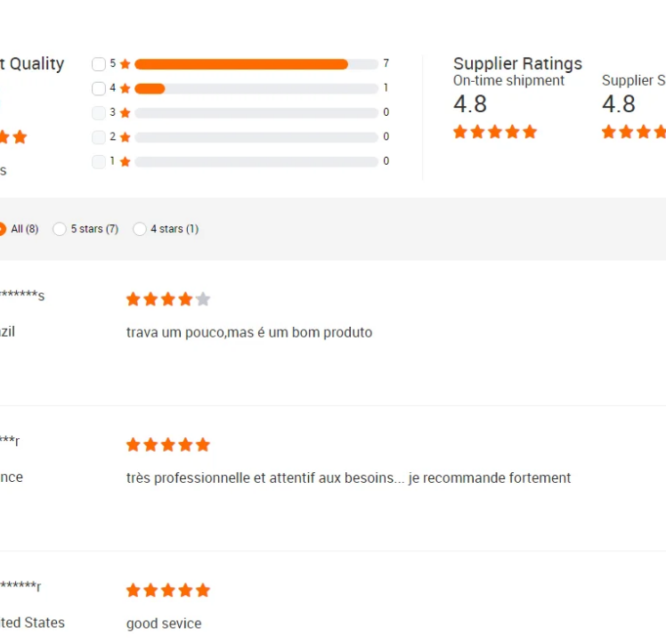Check the 5 star filter checkbox
The height and width of the screenshot is (644, 666).
click(99, 64)
